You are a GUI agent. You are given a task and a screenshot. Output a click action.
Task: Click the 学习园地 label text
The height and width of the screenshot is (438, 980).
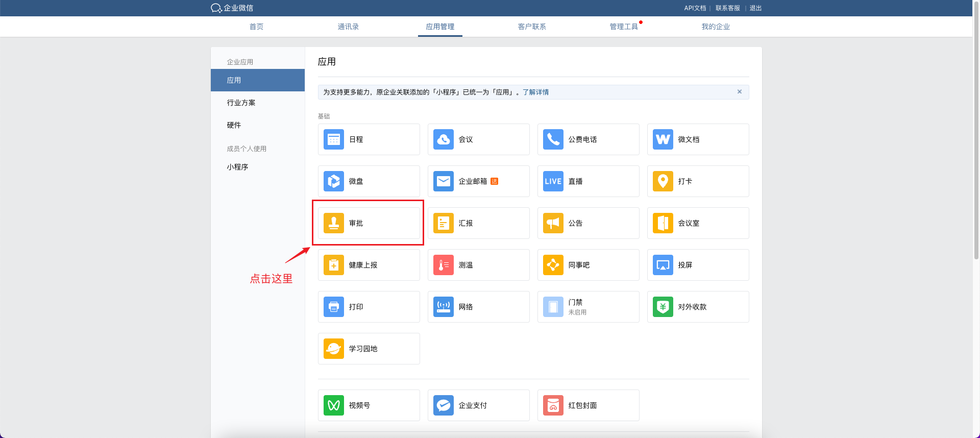(363, 349)
